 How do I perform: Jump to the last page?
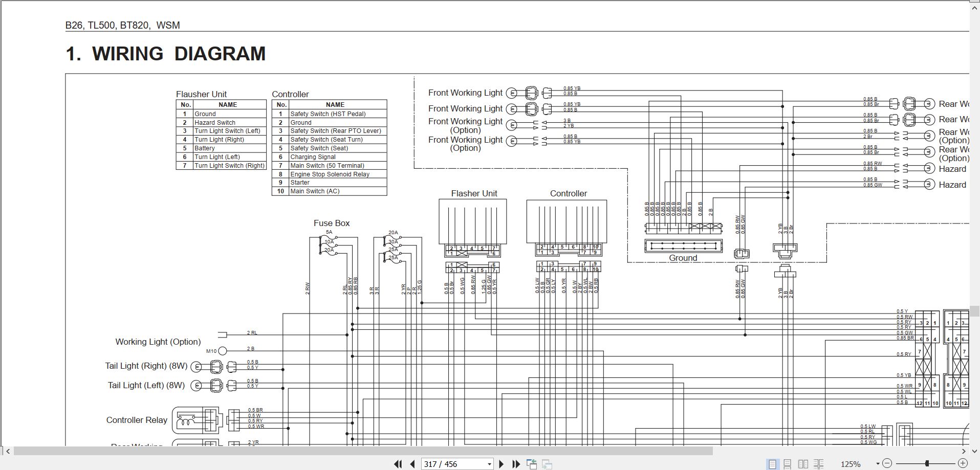[516, 464]
